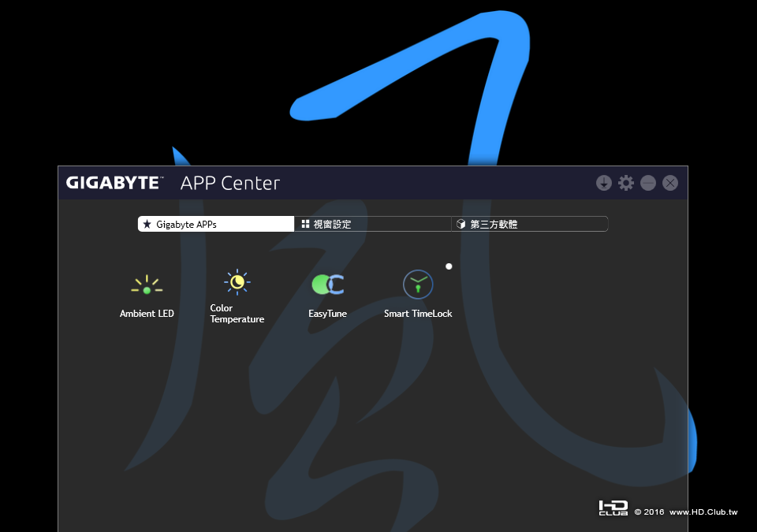Image resolution: width=757 pixels, height=532 pixels.
Task: Click the download updates arrow icon
Action: pyautogui.click(x=603, y=183)
